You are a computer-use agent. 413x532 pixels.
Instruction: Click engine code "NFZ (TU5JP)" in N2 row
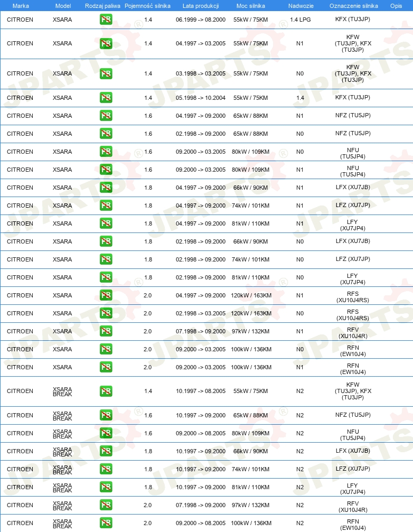[353, 415]
